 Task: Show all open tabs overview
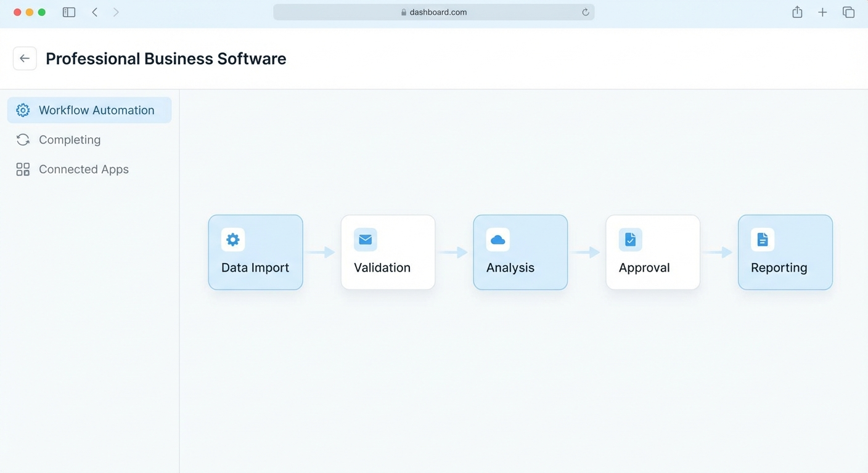(x=848, y=12)
